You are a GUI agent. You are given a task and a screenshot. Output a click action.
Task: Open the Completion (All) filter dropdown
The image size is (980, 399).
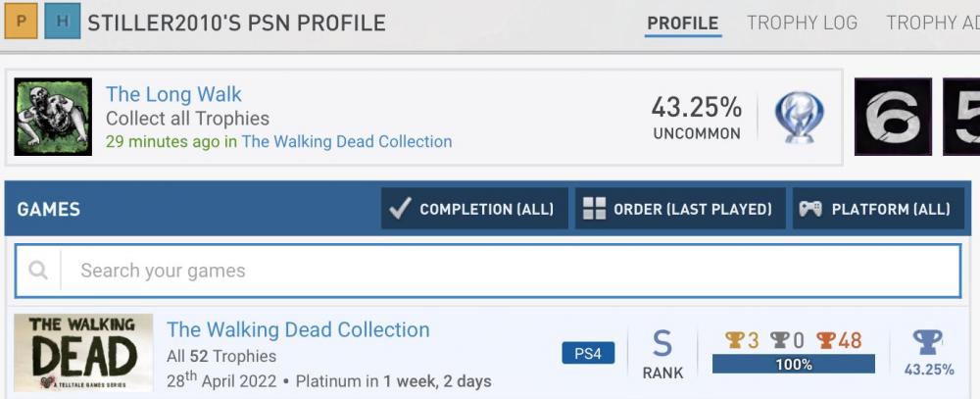coord(474,209)
